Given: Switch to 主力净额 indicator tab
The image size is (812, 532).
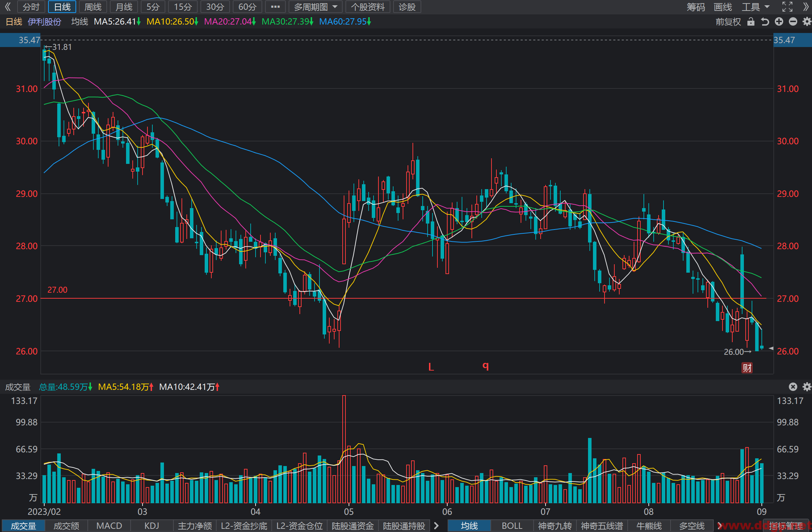Looking at the screenshot, I should tap(195, 526).
